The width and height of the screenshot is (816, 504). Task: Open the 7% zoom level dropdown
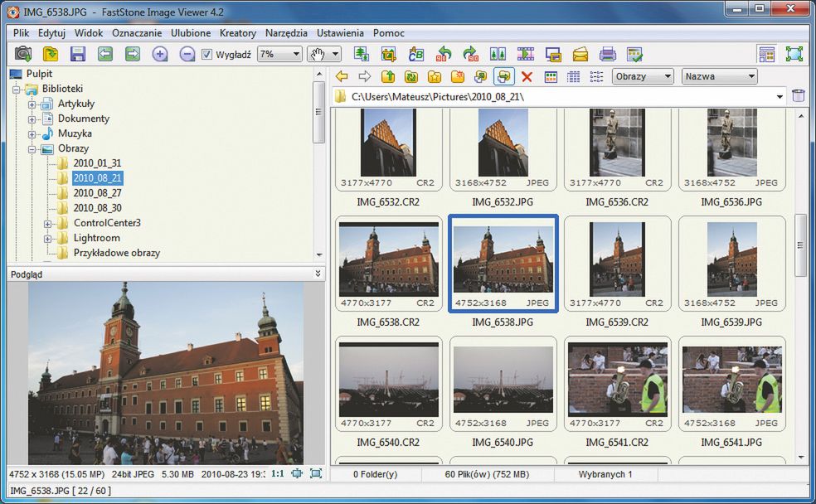[279, 54]
